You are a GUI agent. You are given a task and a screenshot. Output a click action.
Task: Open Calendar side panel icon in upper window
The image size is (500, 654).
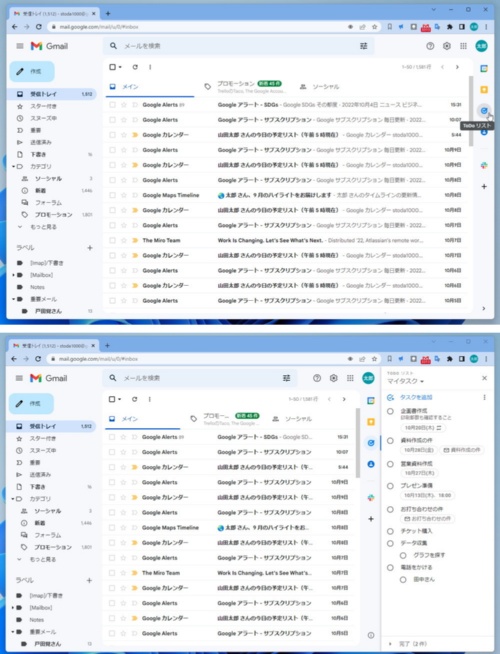click(484, 68)
